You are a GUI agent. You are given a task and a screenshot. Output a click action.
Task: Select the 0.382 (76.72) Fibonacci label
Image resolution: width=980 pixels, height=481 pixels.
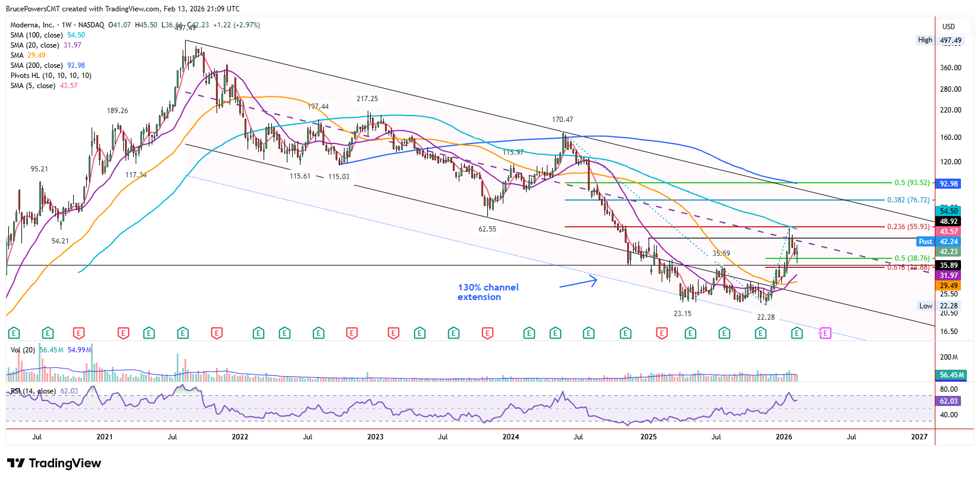pos(908,200)
